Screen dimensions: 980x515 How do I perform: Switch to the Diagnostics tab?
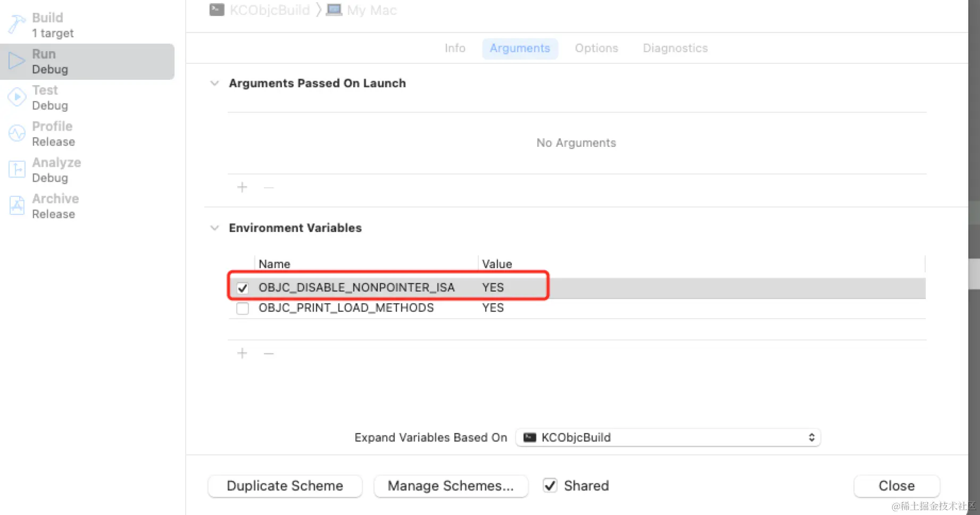tap(675, 48)
